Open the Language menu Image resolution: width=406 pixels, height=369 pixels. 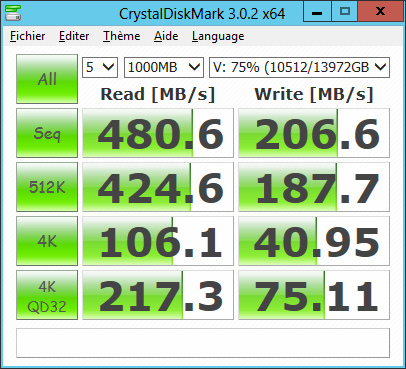click(x=218, y=36)
